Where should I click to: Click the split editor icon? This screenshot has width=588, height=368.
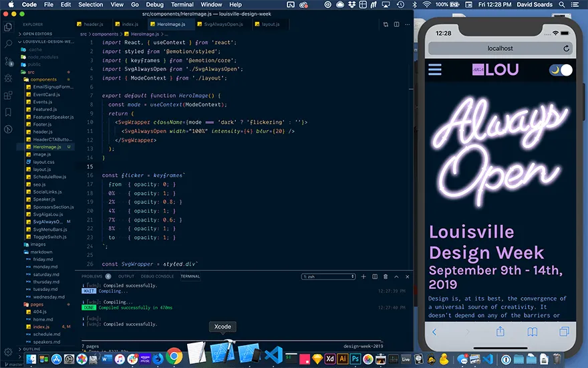[396, 24]
